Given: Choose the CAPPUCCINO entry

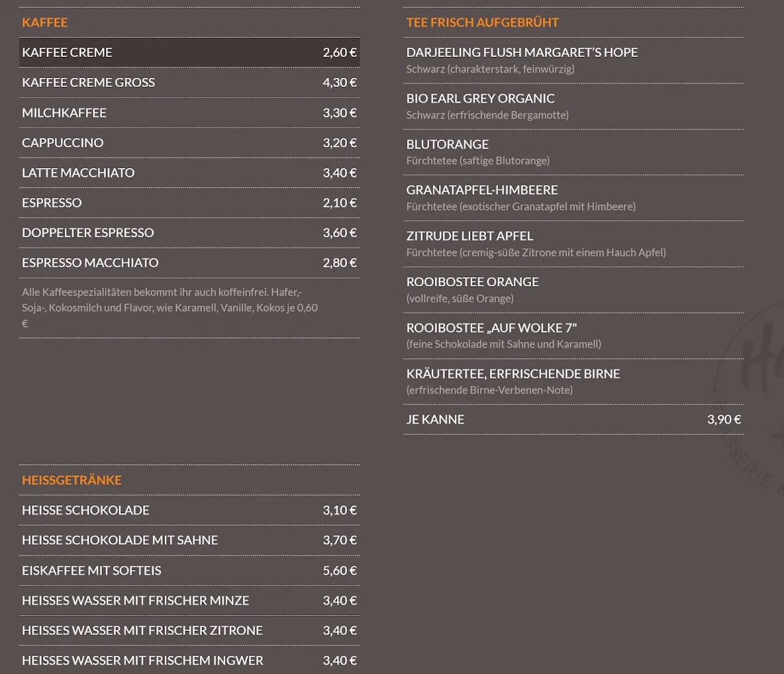Looking at the screenshot, I should [x=189, y=143].
